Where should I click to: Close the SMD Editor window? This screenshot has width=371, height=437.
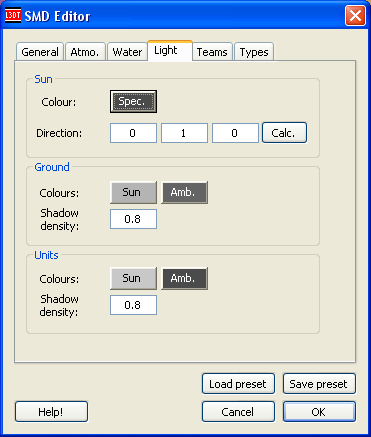(x=355, y=15)
